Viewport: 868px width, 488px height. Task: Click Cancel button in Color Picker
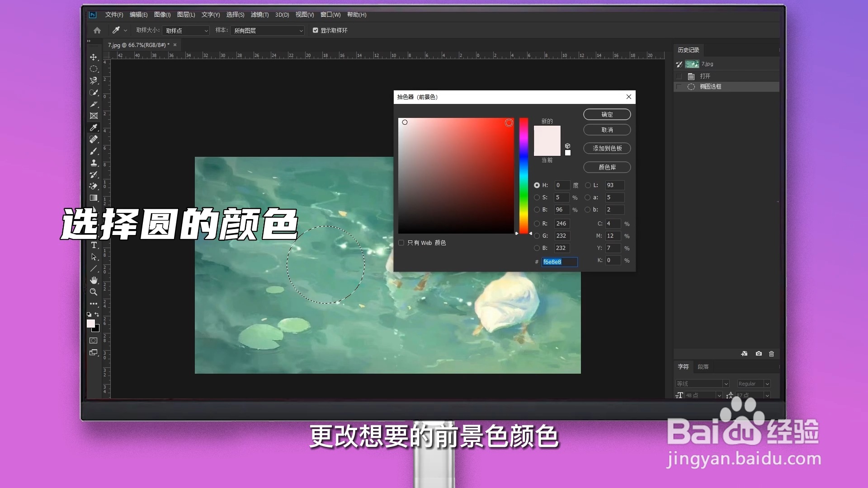607,130
